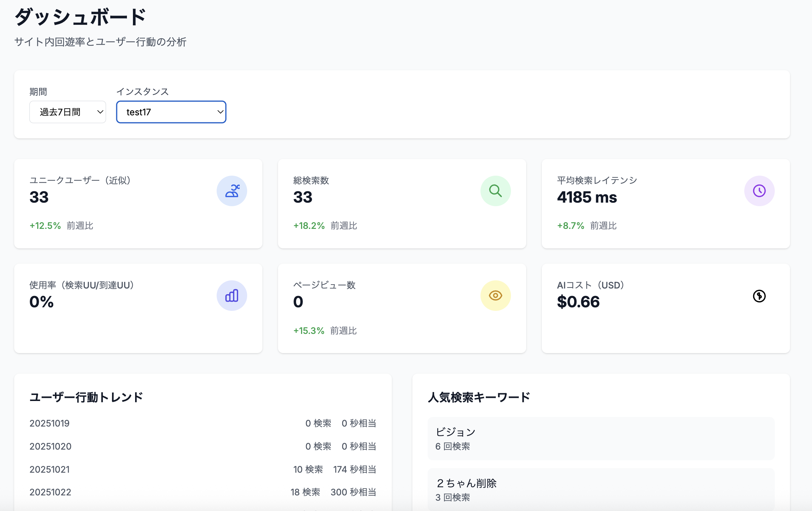Toggle the ページビュー数 eye visibility icon
This screenshot has width=812, height=511.
pos(495,295)
